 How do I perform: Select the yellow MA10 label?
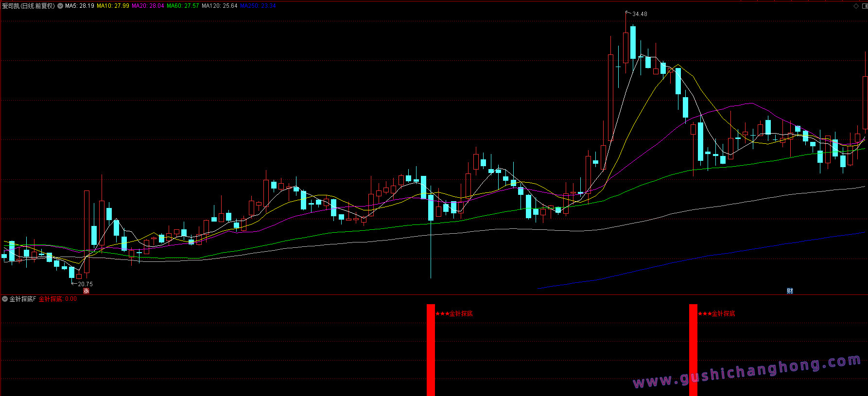tap(113, 6)
